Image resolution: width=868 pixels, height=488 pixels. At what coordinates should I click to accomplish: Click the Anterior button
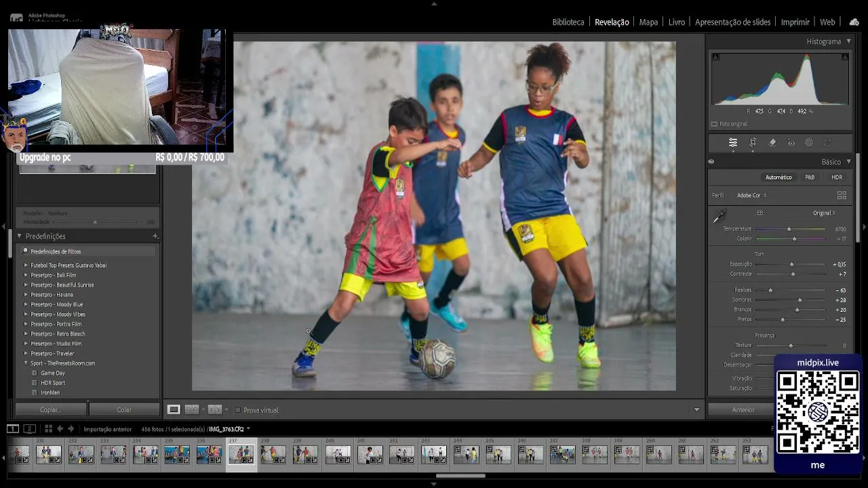click(x=743, y=409)
